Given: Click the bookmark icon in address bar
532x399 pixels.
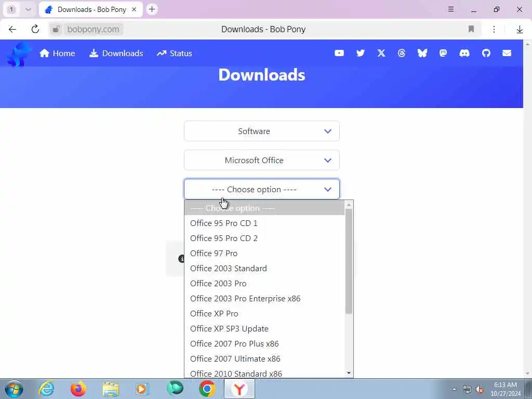Looking at the screenshot, I should pyautogui.click(x=471, y=29).
